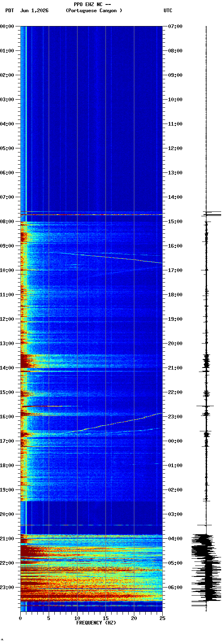Click the UTC time label '04:00'
This screenshot has width=224, height=644.
point(175,539)
